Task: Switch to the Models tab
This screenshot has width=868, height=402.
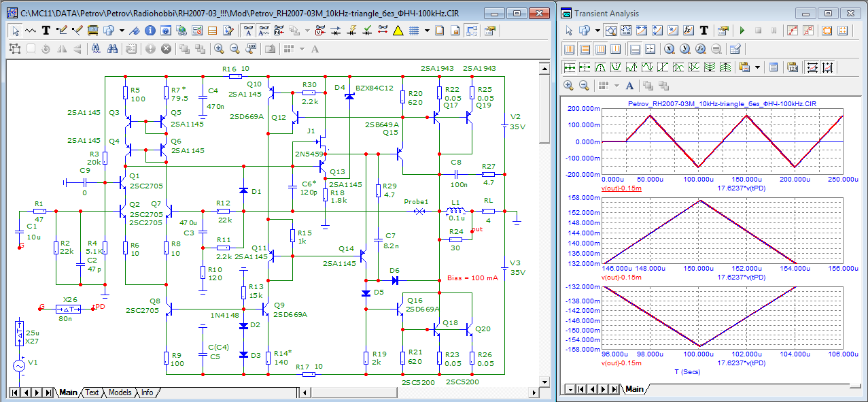Action: [x=120, y=392]
